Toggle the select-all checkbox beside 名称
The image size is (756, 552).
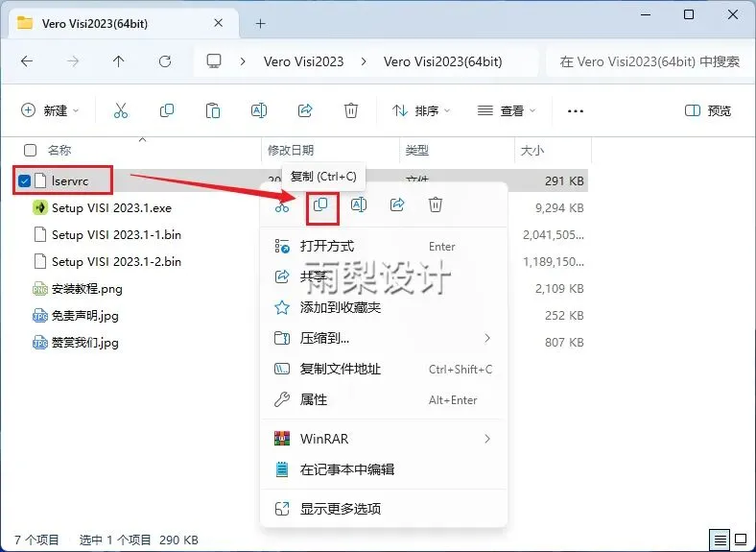pyautogui.click(x=30, y=151)
